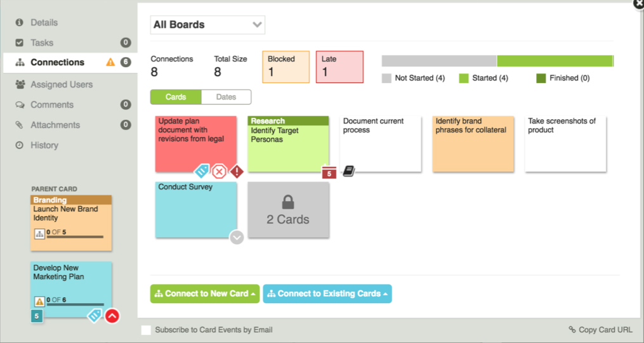Screen dimensions: 644x343
Task: Click the Copy Card URL link
Action: point(600,330)
